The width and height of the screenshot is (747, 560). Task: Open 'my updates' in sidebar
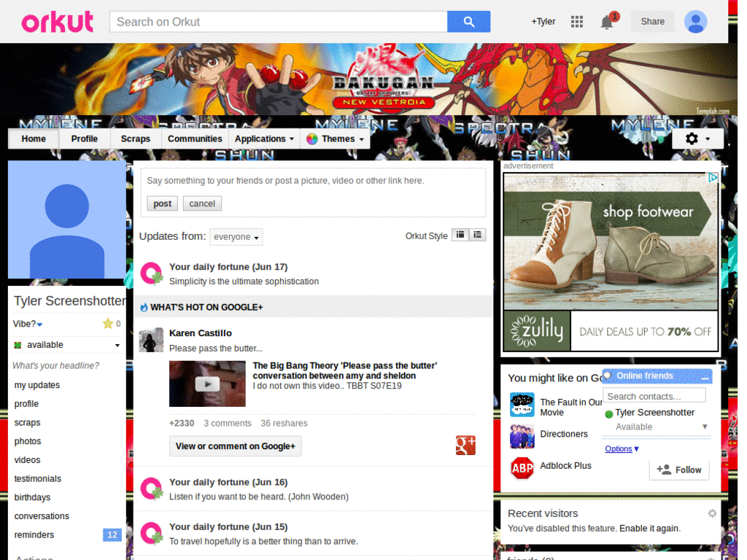(x=37, y=385)
